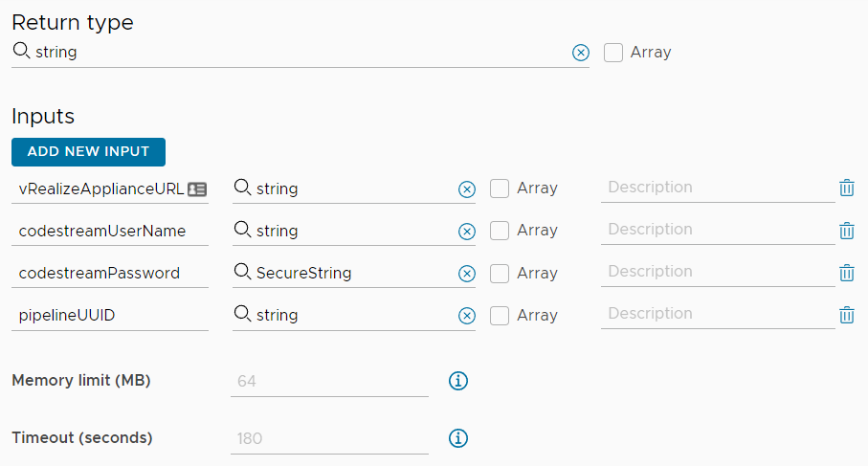Click the Timeout (seconds) input field

(x=329, y=438)
